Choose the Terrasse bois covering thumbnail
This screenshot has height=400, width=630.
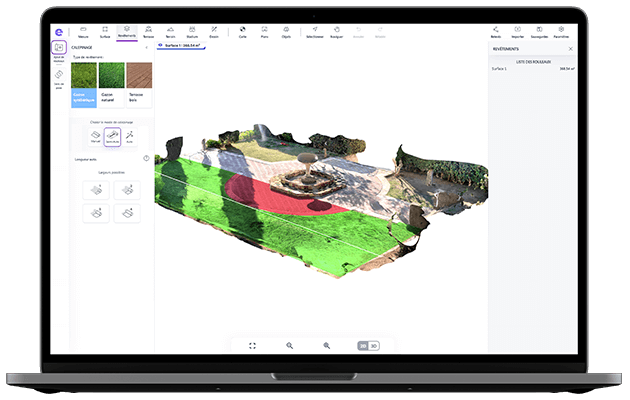139,85
